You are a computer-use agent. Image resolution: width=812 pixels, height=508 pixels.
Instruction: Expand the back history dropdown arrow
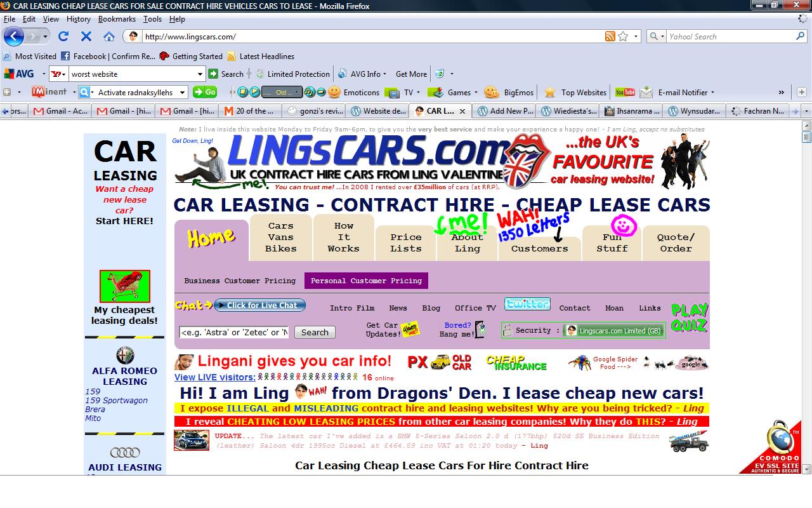(45, 36)
